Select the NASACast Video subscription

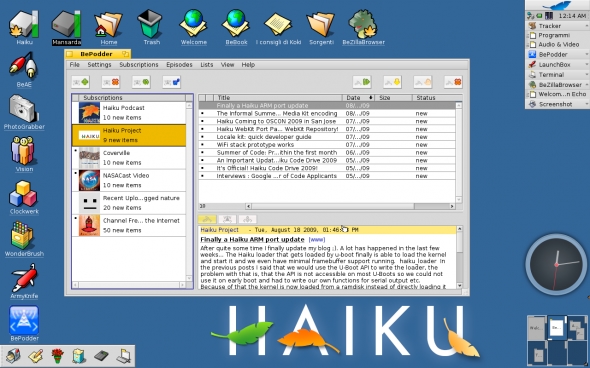129,180
